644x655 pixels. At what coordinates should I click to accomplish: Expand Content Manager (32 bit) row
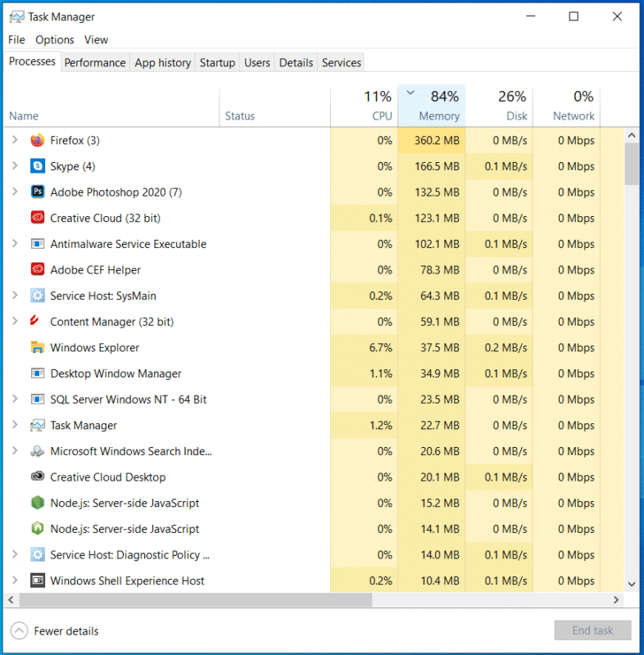click(15, 321)
